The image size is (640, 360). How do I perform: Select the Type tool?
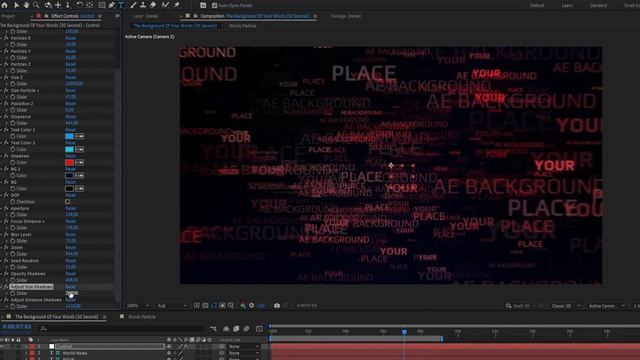point(121,5)
